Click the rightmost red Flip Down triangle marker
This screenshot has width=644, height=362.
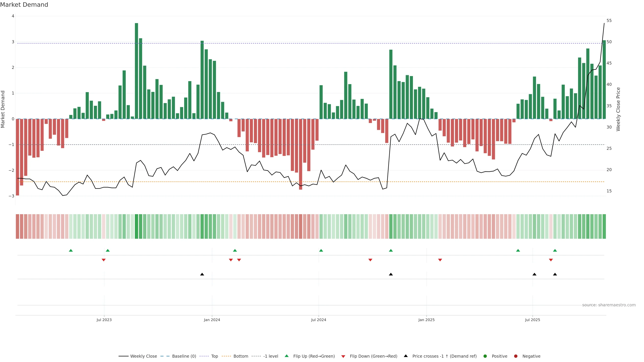pos(551,260)
